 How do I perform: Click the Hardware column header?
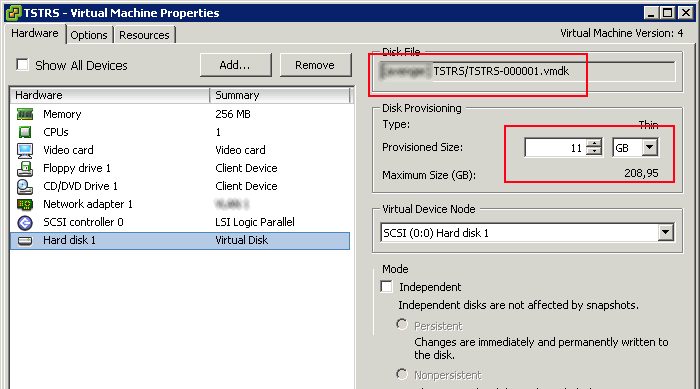click(110, 95)
